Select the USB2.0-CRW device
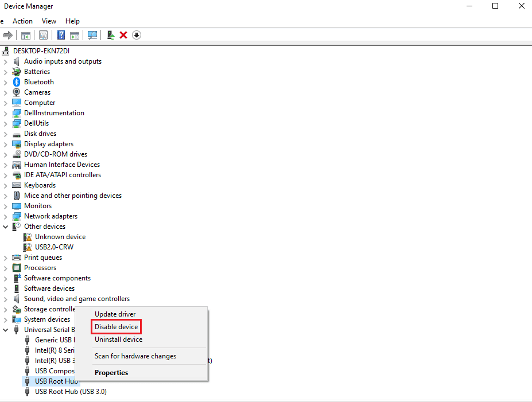This screenshot has width=532, height=402. [x=54, y=247]
